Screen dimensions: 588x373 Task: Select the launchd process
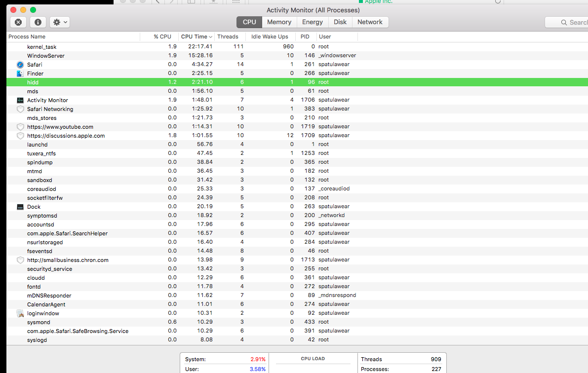(x=297, y=145)
